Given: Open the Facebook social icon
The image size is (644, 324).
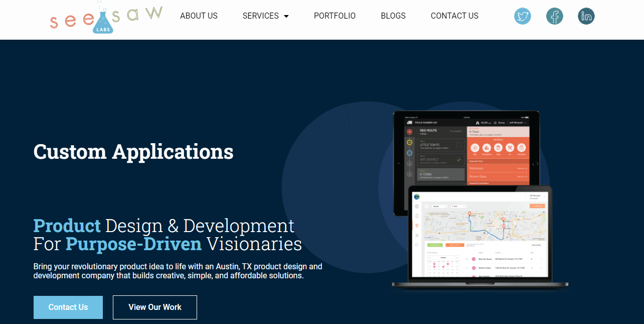Looking at the screenshot, I should tap(554, 16).
